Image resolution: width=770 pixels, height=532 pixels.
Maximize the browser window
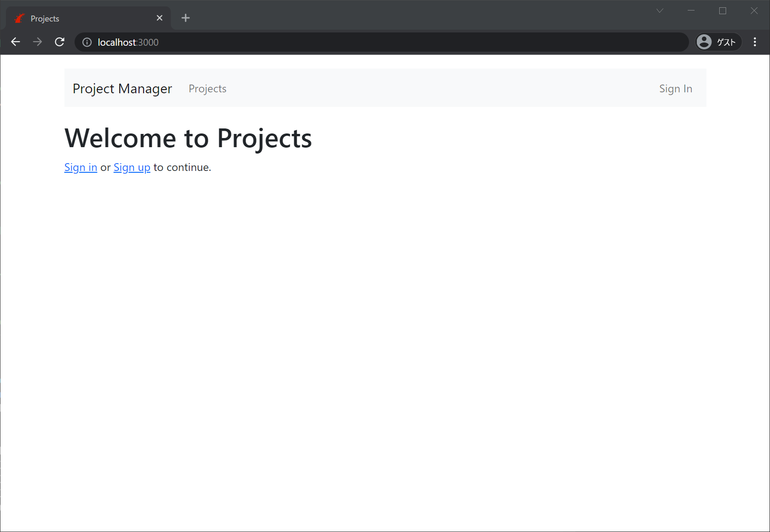(722, 11)
